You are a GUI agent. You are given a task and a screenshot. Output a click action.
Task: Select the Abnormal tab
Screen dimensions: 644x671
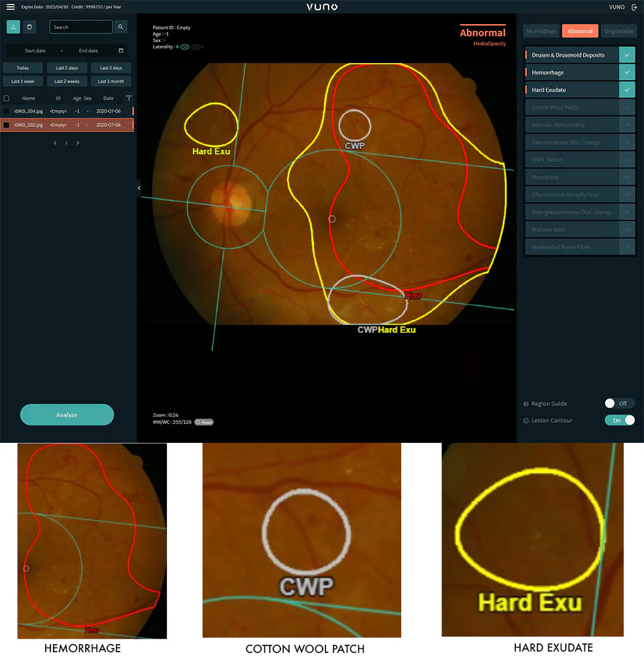pos(580,32)
